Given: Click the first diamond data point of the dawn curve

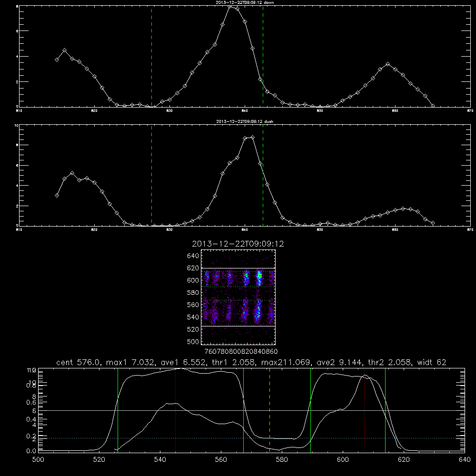Looking at the screenshot, I should pyautogui.click(x=57, y=60).
